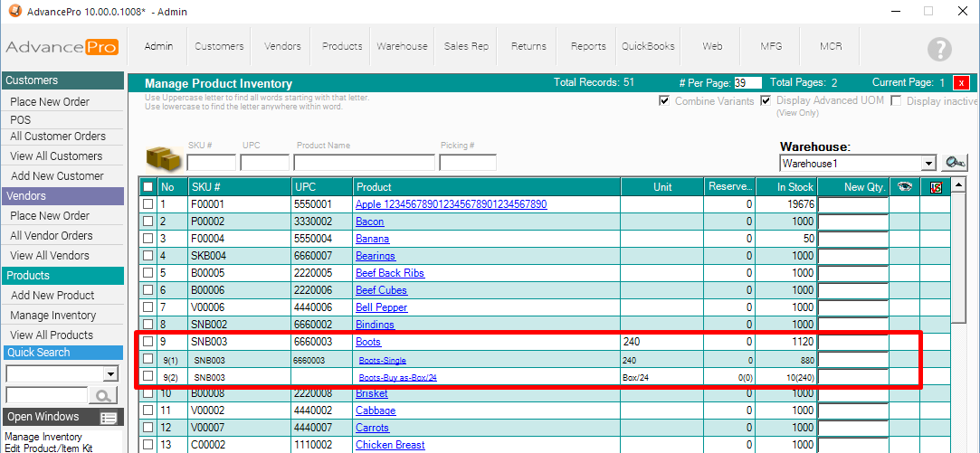Click the Quick Search magnifier button
The width and height of the screenshot is (980, 453).
[103, 395]
